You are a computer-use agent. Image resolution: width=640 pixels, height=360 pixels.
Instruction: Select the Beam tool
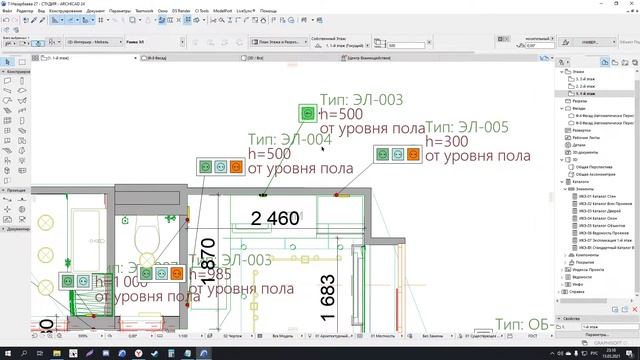click(x=7, y=91)
